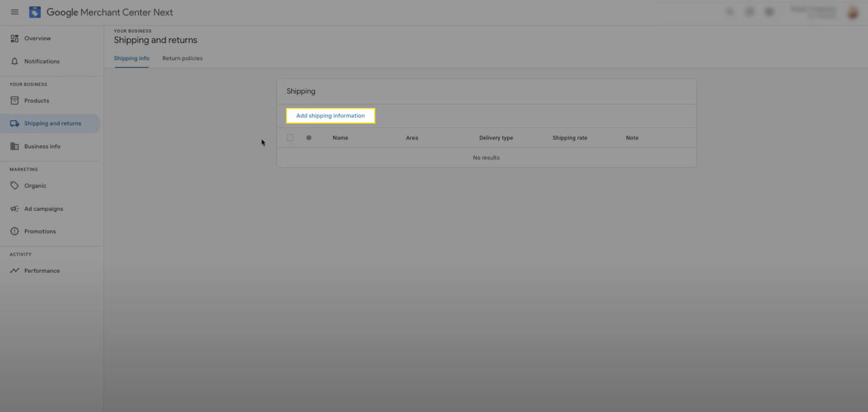Go to Products in sidebar
Image resolution: width=868 pixels, height=412 pixels.
(x=36, y=101)
